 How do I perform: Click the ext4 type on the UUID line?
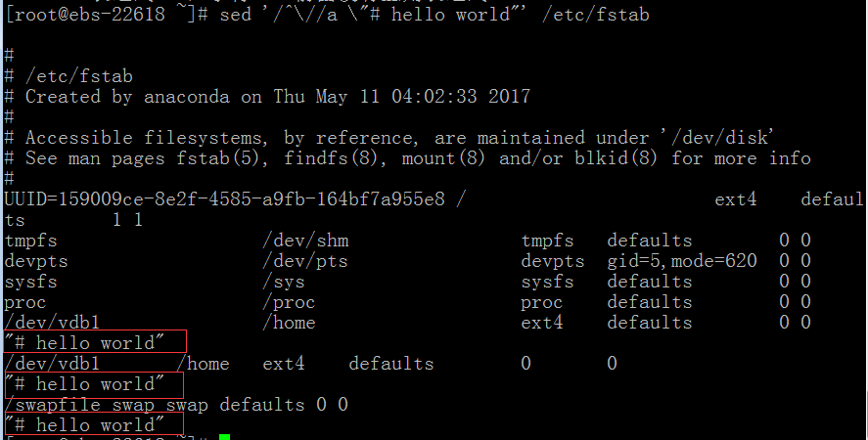(x=735, y=198)
